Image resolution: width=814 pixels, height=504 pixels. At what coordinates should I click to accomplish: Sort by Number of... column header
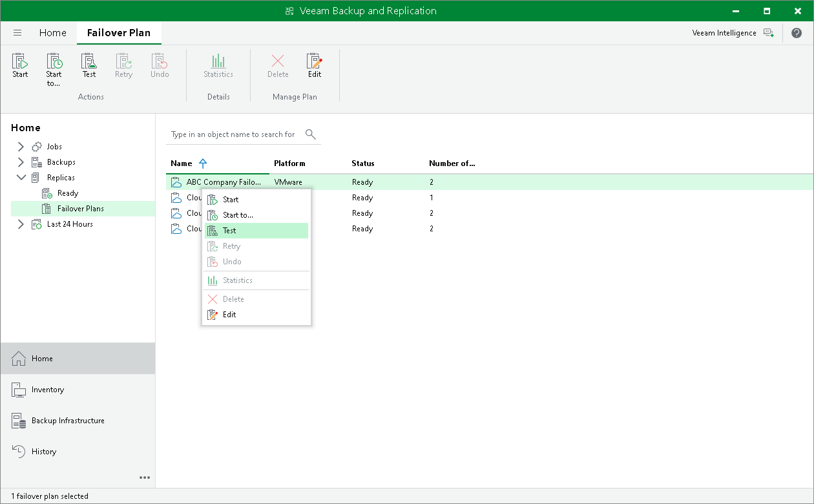point(452,163)
